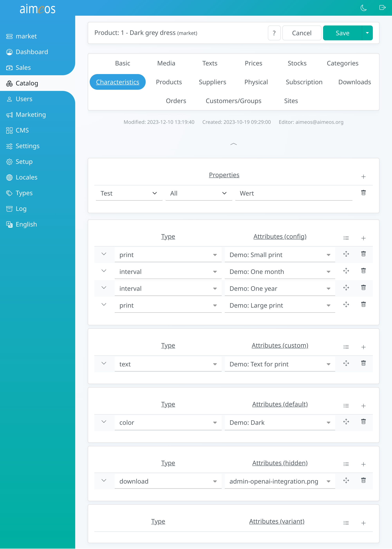Open the download type dropdown
This screenshot has width=392, height=549.
point(168,481)
